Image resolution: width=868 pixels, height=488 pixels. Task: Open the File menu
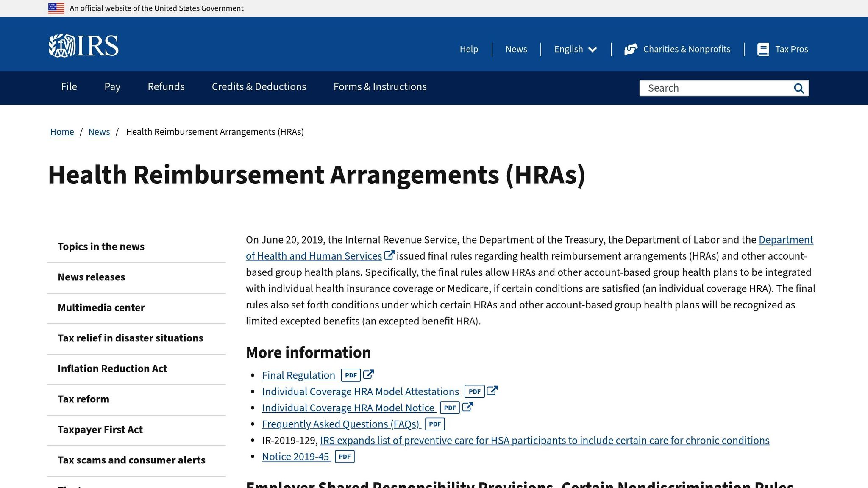[69, 87]
